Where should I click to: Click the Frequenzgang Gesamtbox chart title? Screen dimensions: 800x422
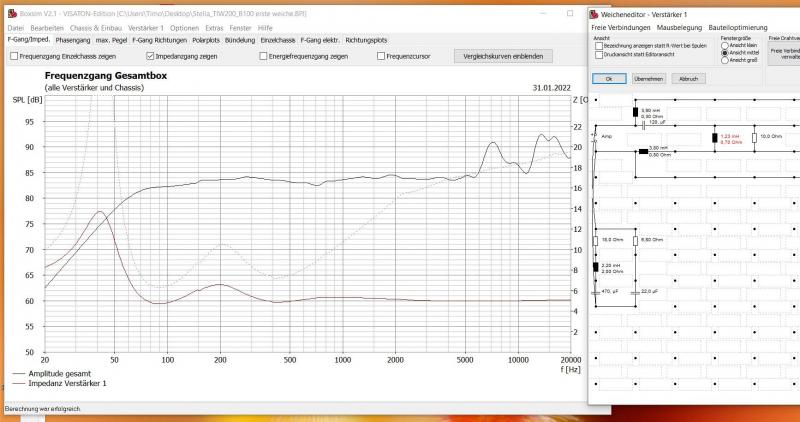pyautogui.click(x=106, y=76)
